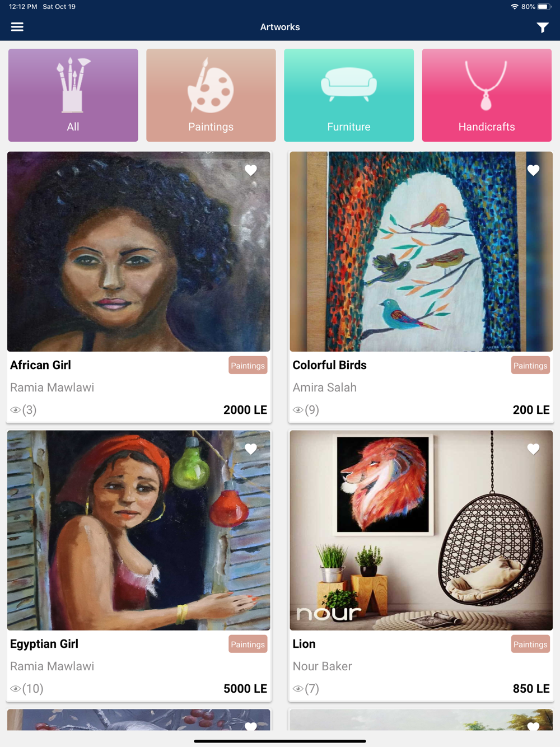The image size is (560, 747).
Task: Favorite the African Girl painting
Action: 251,170
